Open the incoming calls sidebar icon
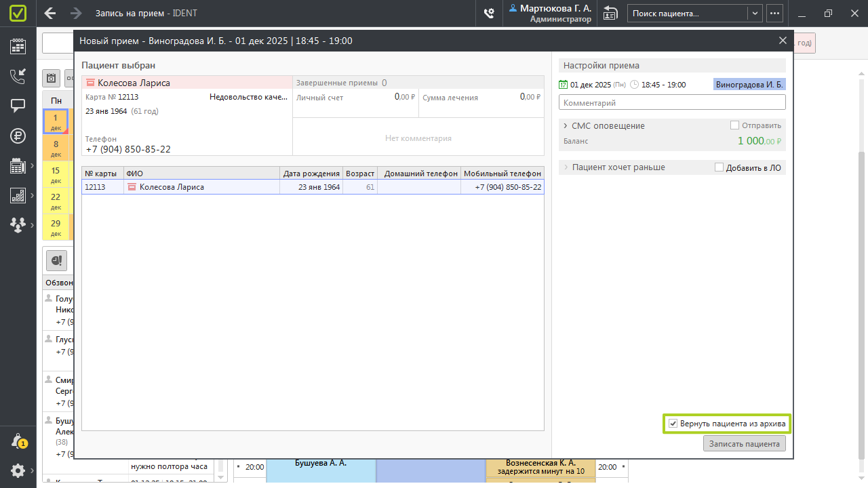Image resolution: width=868 pixels, height=488 pixels. (18, 76)
